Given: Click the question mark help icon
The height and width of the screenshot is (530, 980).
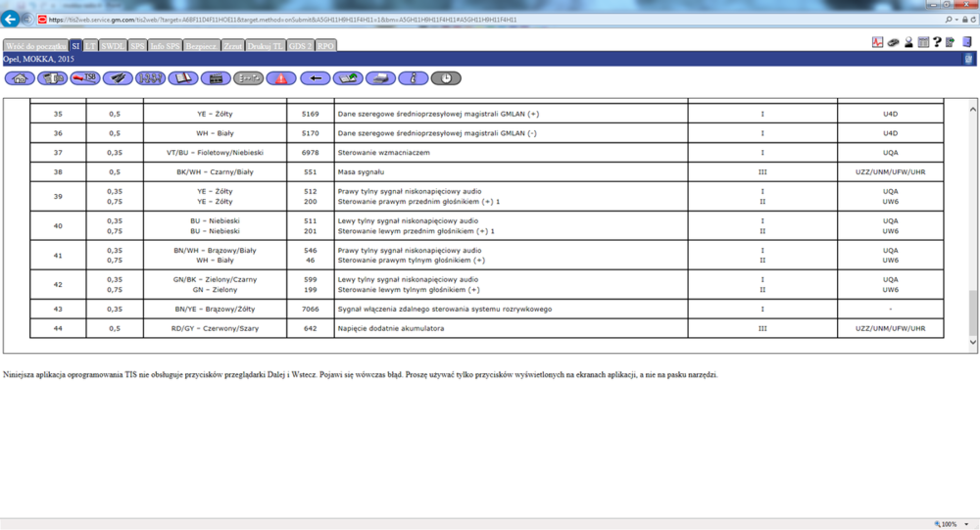Looking at the screenshot, I should pos(937,43).
